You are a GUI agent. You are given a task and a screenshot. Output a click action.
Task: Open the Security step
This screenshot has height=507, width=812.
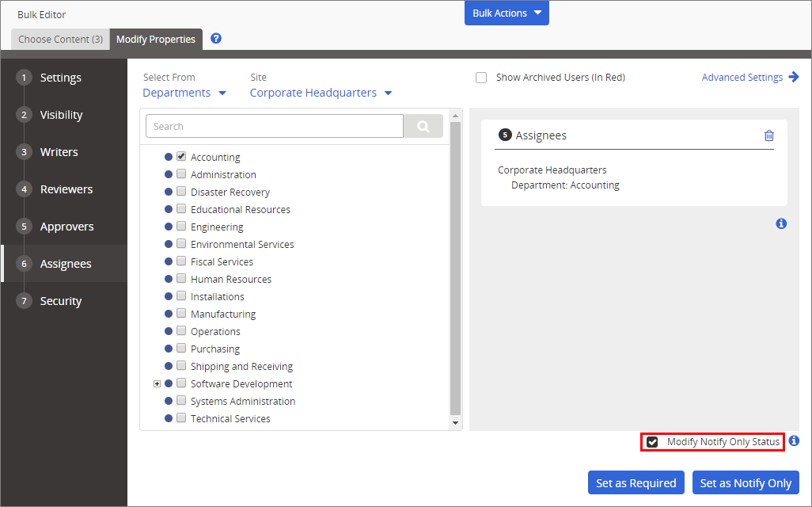[x=61, y=301]
